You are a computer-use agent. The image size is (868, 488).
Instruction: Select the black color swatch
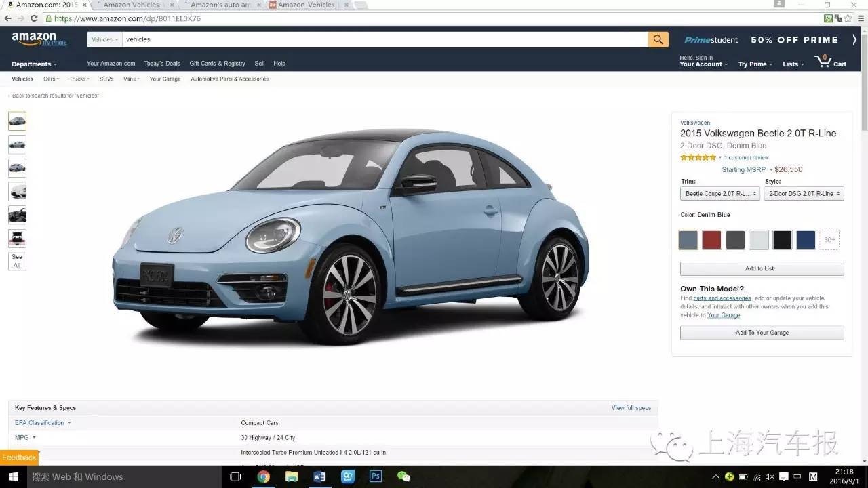click(783, 240)
